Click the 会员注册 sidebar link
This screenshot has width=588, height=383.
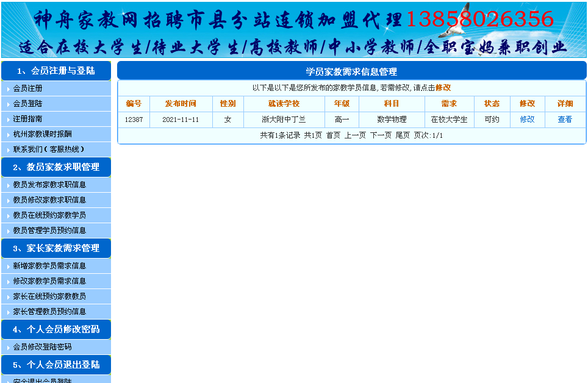point(27,88)
